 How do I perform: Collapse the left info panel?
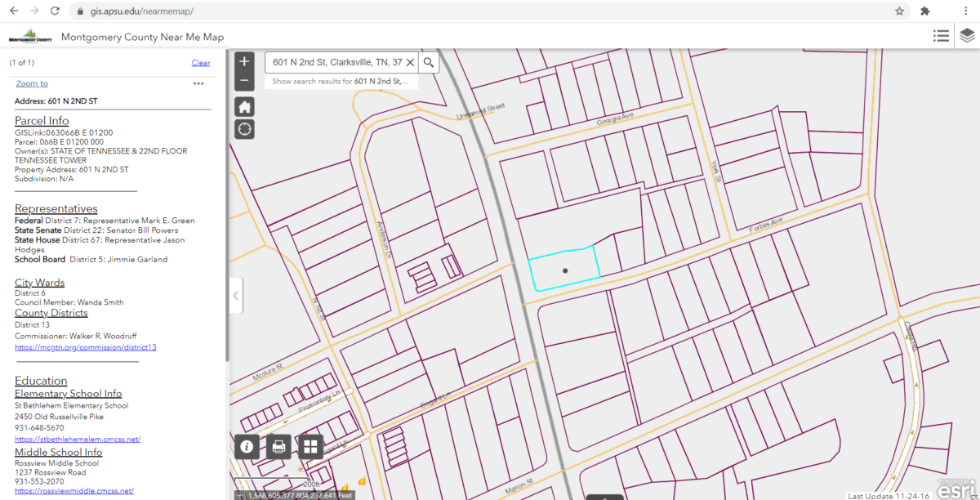235,295
